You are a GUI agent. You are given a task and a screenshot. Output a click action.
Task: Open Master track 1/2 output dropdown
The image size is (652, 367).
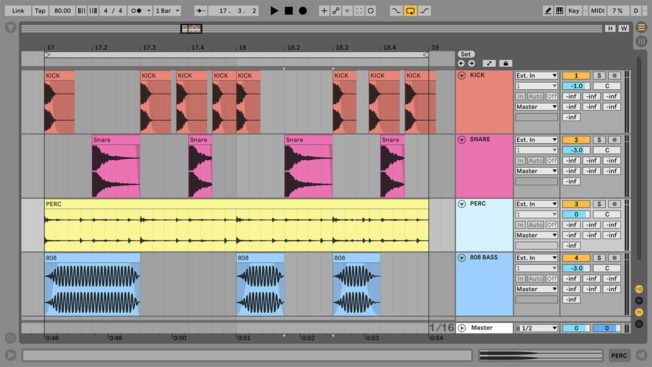tap(536, 328)
